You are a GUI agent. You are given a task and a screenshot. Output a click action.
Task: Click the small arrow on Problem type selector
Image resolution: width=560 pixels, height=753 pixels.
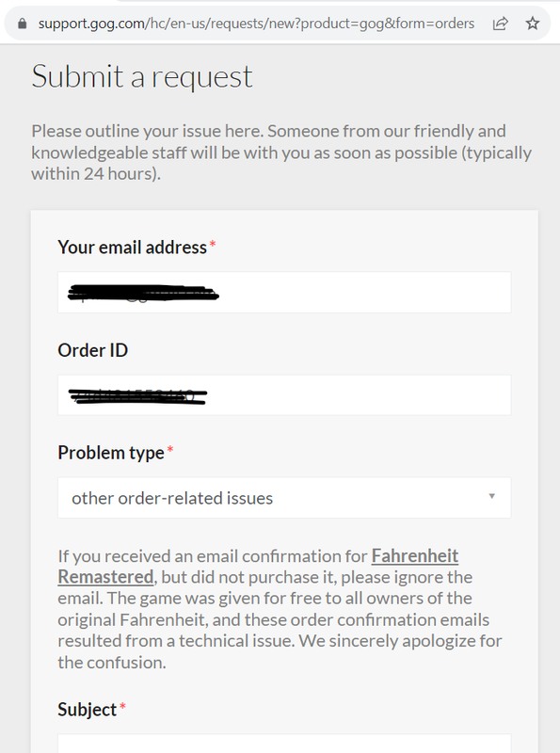(492, 496)
